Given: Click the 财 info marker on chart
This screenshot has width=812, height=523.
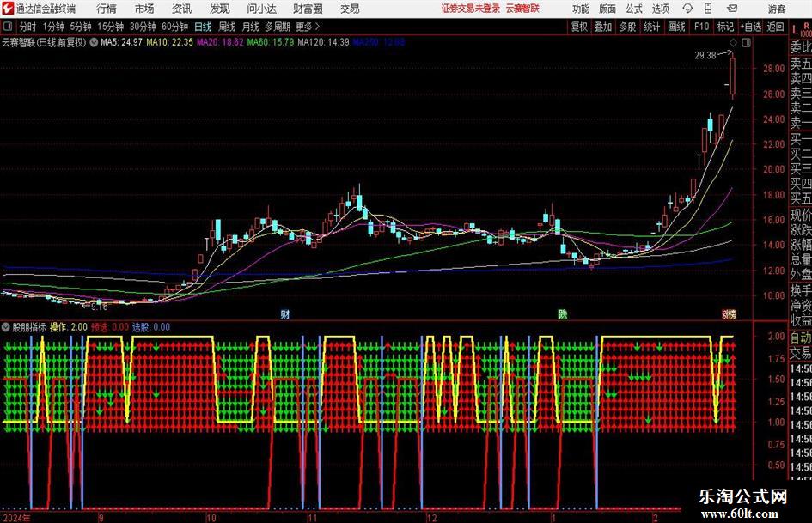Looking at the screenshot, I should [284, 313].
